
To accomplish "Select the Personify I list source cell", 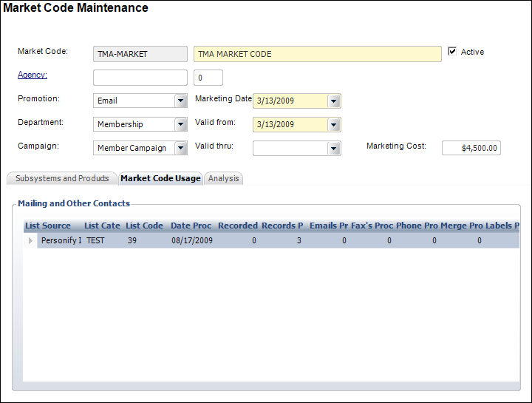I will pyautogui.click(x=61, y=241).
